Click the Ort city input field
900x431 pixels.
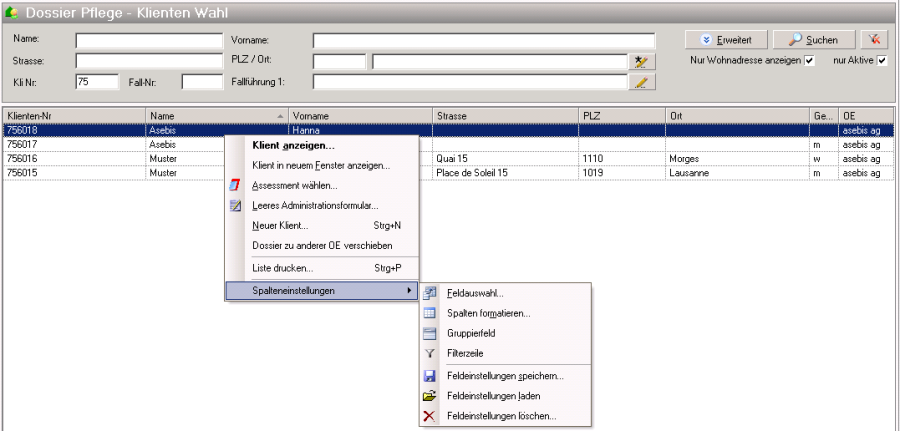click(x=499, y=61)
